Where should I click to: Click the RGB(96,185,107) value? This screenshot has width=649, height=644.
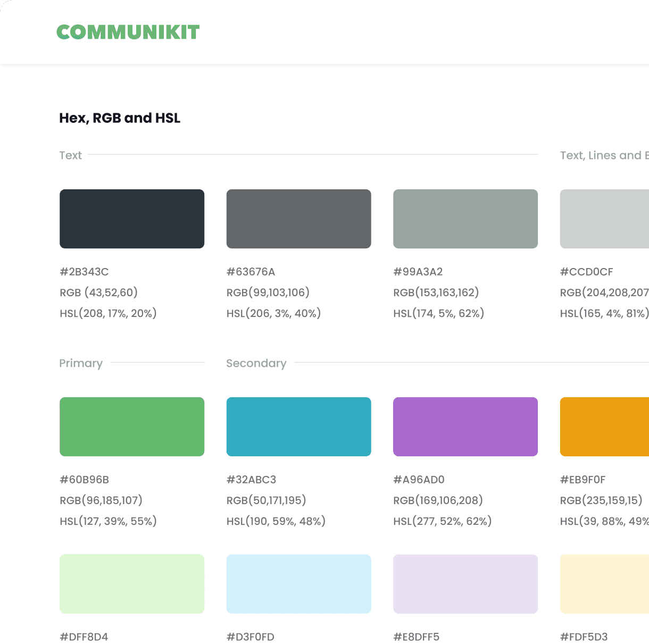[x=101, y=500]
